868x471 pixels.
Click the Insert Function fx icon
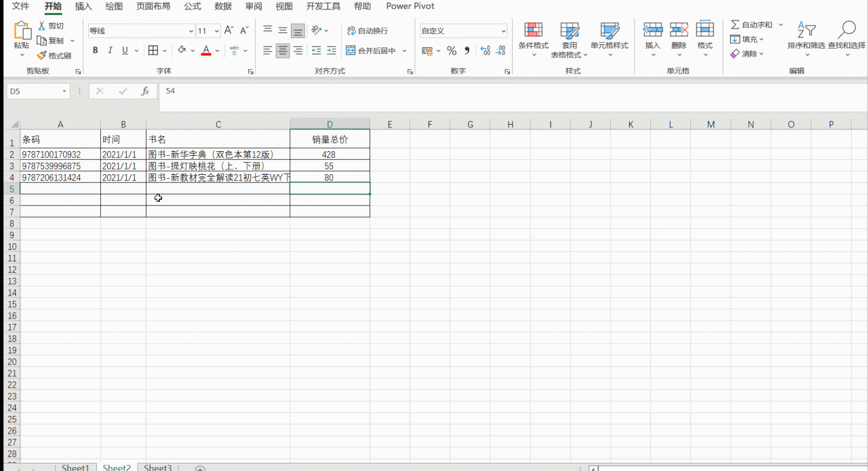(x=144, y=91)
